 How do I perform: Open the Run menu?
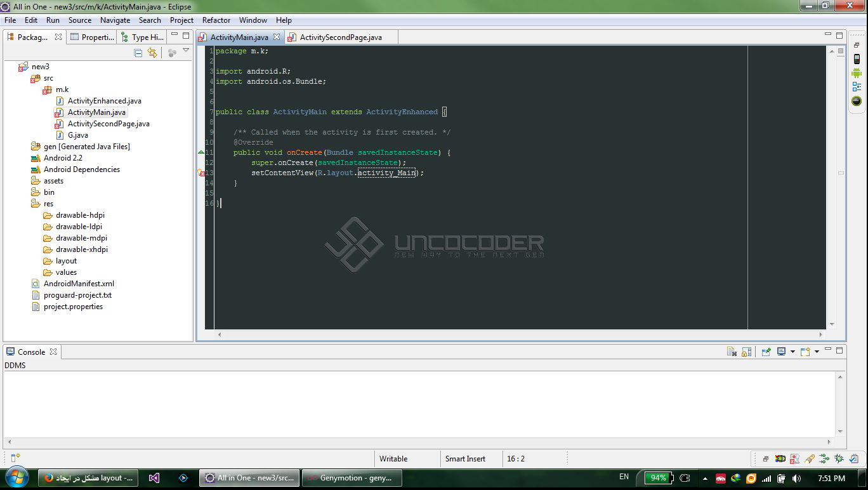[x=53, y=20]
